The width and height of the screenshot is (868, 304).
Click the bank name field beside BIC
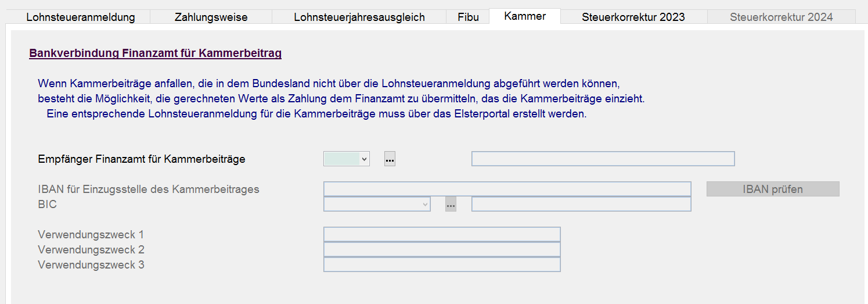(x=581, y=204)
